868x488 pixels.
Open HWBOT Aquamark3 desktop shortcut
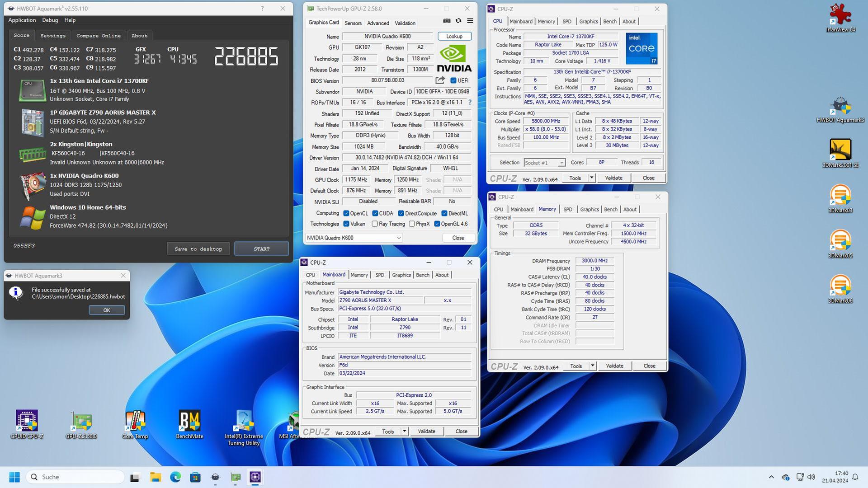840,109
